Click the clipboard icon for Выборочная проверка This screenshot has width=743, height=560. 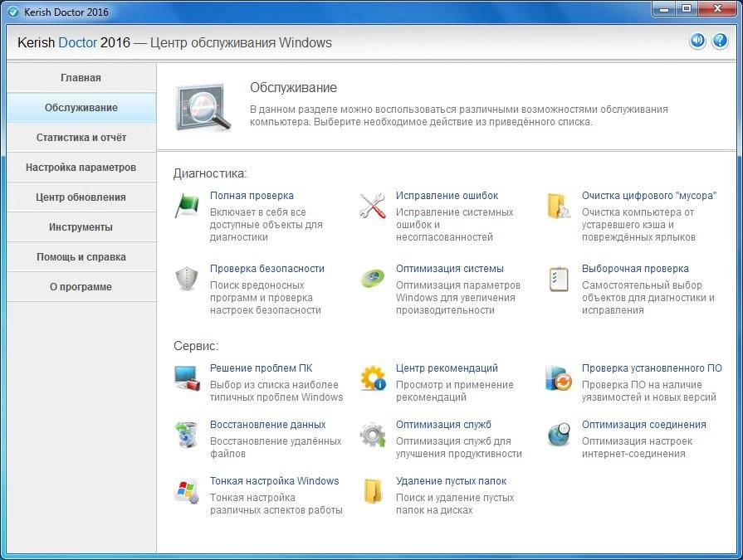point(559,279)
